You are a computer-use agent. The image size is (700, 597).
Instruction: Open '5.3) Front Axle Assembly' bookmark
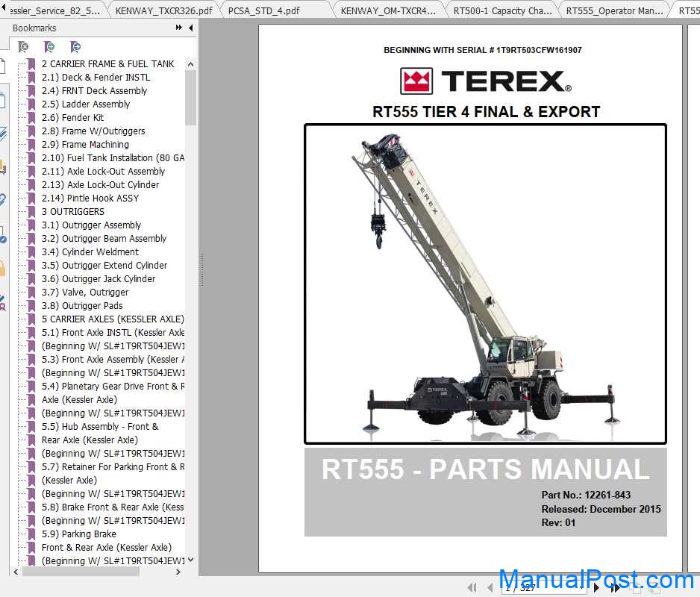pos(113,359)
